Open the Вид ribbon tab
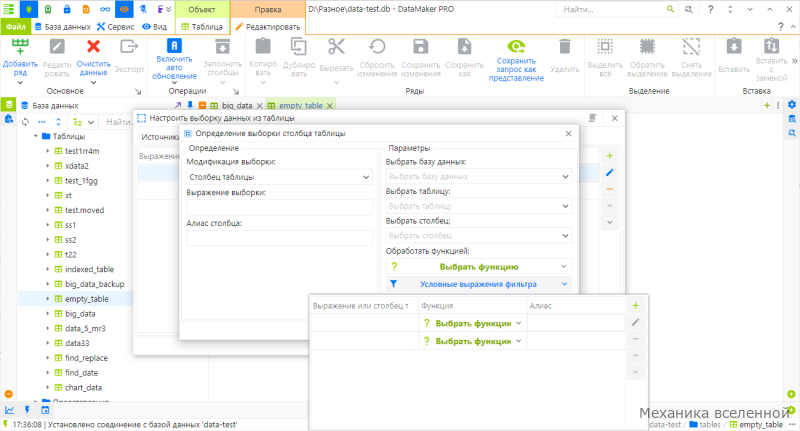The image size is (800, 431). tap(155, 27)
